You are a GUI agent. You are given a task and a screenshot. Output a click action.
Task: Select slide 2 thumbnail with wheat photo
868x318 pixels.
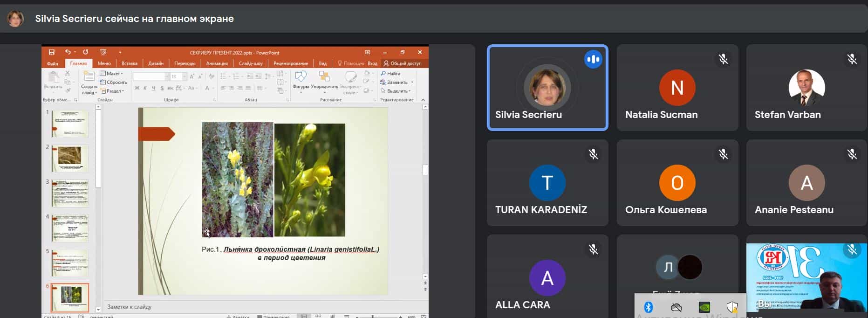tap(69, 158)
